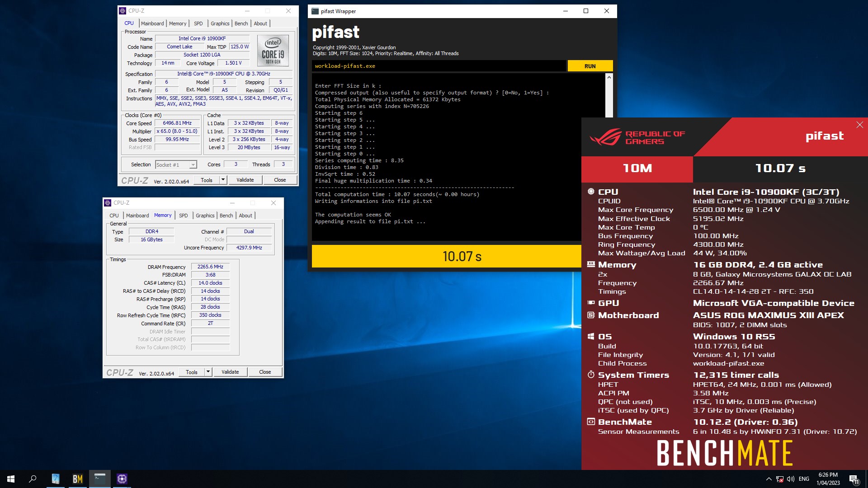The width and height of the screenshot is (868, 488).
Task: Open Mainboard tab in lower CPU-Z
Action: [x=137, y=216]
